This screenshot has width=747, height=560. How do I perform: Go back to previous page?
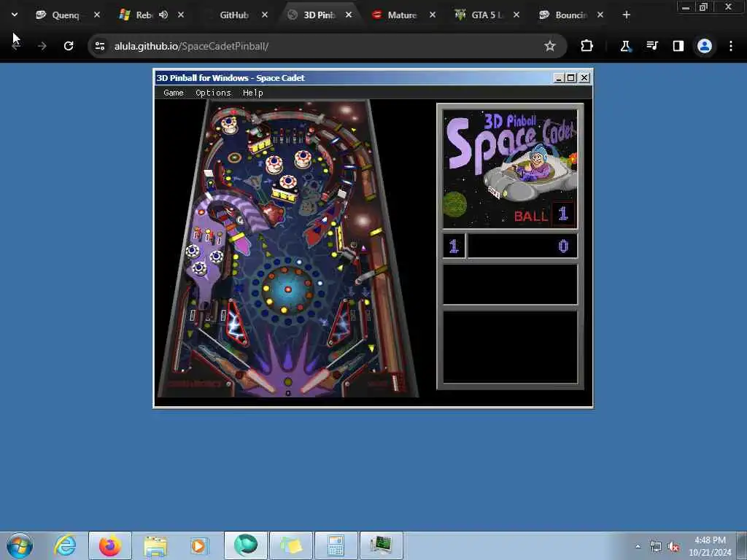pyautogui.click(x=16, y=46)
